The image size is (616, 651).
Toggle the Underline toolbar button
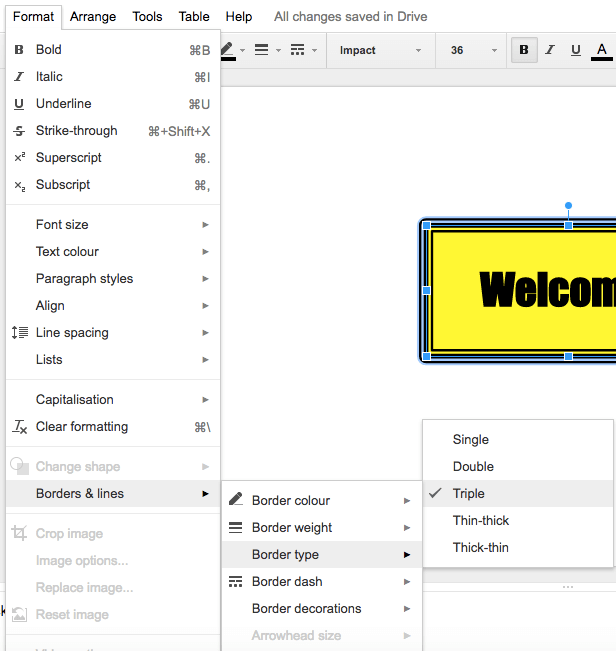coord(575,50)
